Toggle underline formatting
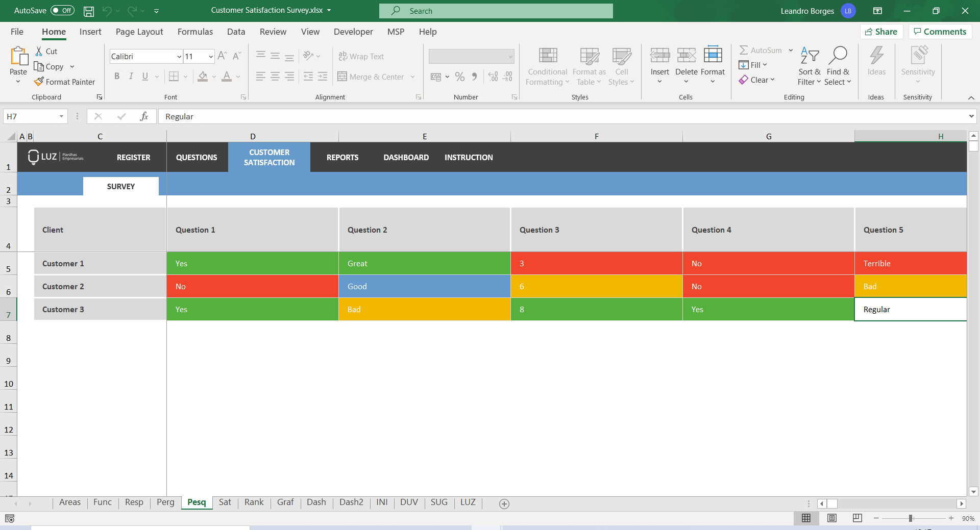This screenshot has height=530, width=980. pos(144,76)
